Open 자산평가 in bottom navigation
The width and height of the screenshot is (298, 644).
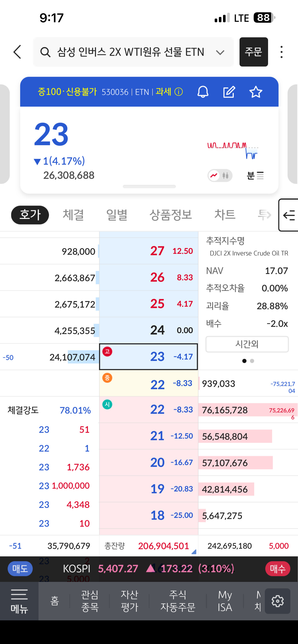(x=130, y=601)
